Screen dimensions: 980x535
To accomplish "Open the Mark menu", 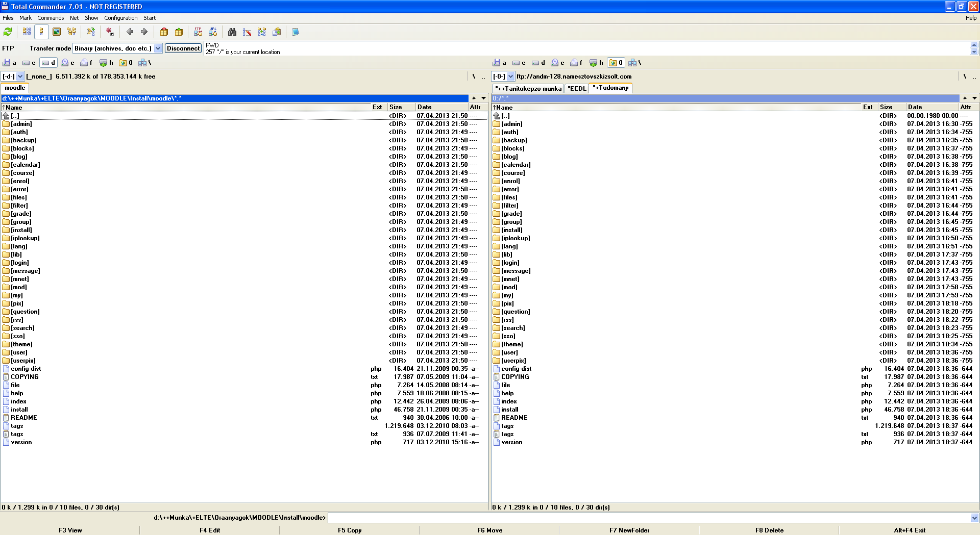I will [x=26, y=18].
